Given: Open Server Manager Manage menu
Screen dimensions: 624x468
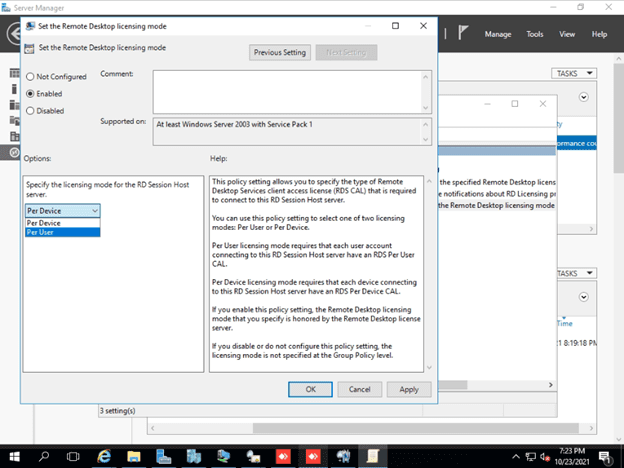Looking at the screenshot, I should tap(498, 34).
